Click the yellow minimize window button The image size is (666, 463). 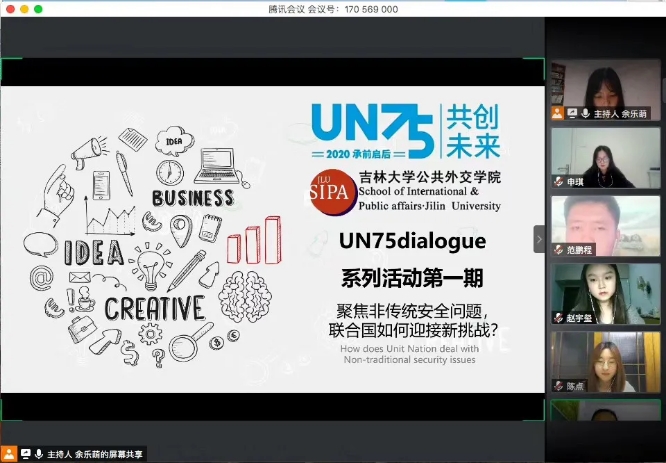pyautogui.click(x=24, y=9)
